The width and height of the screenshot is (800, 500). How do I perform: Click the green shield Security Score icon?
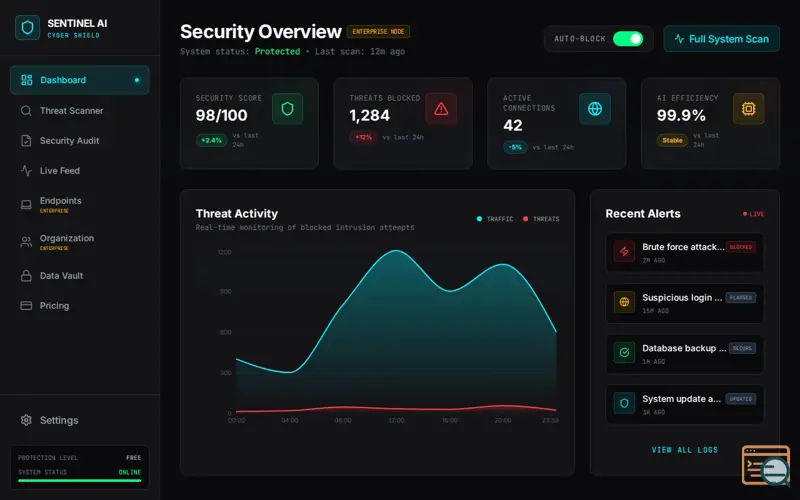tap(288, 109)
